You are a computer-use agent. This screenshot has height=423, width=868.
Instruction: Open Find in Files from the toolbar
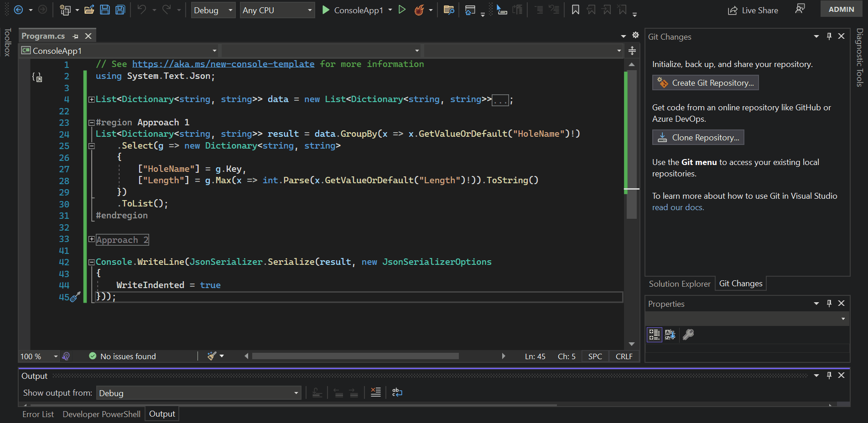click(448, 10)
